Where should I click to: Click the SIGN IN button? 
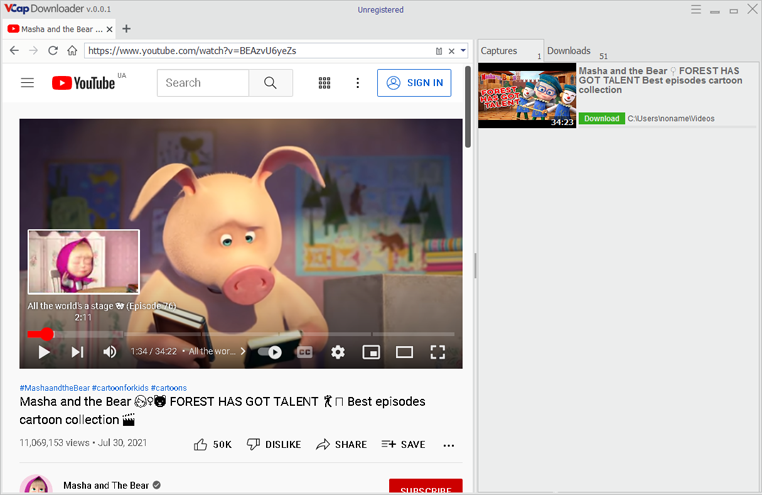(x=414, y=83)
